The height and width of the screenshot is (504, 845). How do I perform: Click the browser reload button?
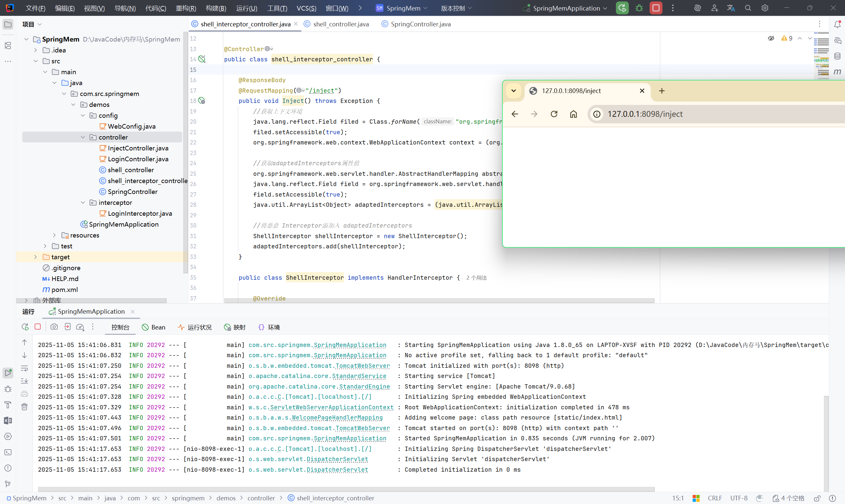tap(554, 114)
